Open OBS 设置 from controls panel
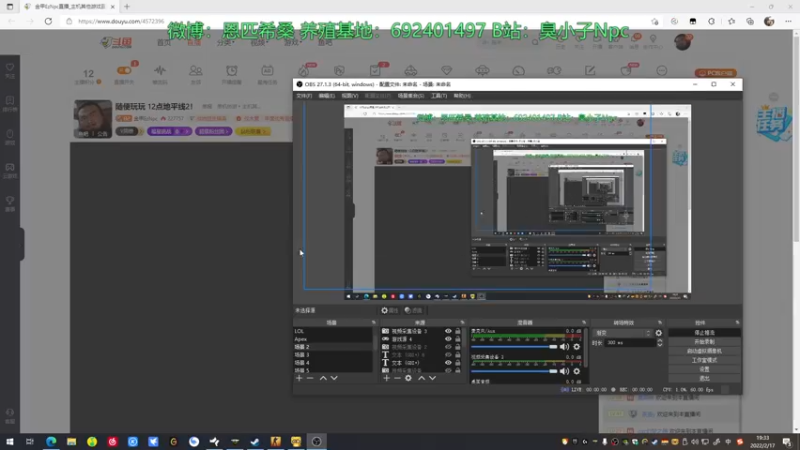 tap(704, 369)
